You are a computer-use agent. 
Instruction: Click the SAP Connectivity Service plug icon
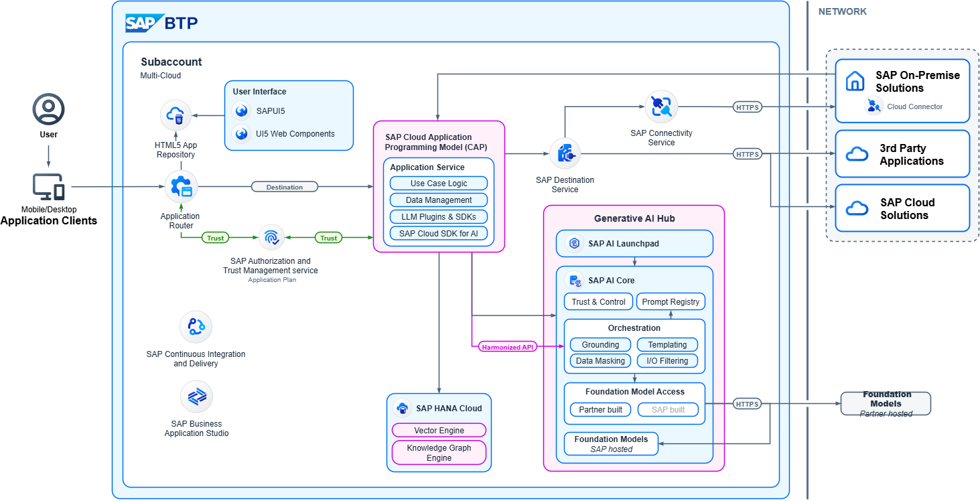661,106
